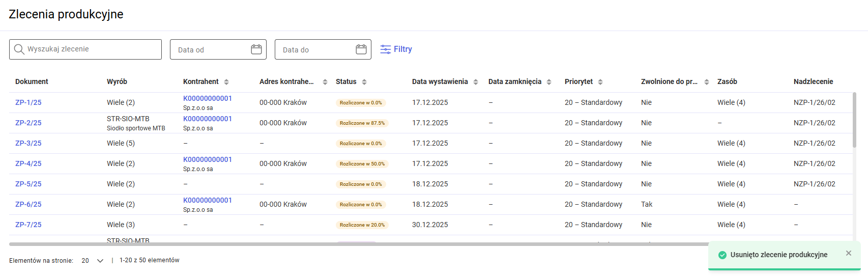868x276 pixels.
Task: Dismiss the Usunięto zlecenie produkcyjne notification
Action: [849, 254]
